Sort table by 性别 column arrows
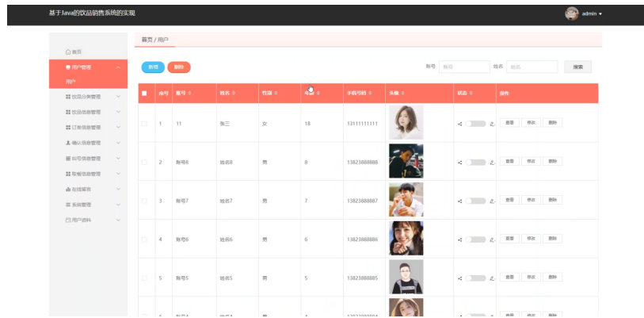The image size is (644, 318). point(276,94)
